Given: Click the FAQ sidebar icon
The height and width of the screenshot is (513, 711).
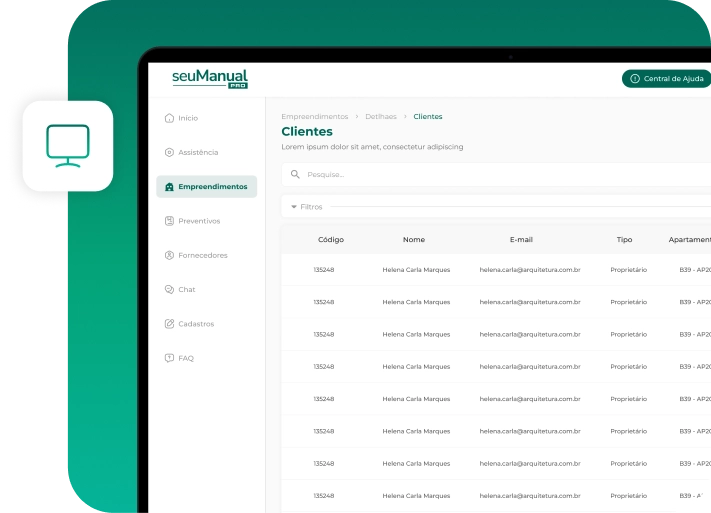Looking at the screenshot, I should coord(169,358).
